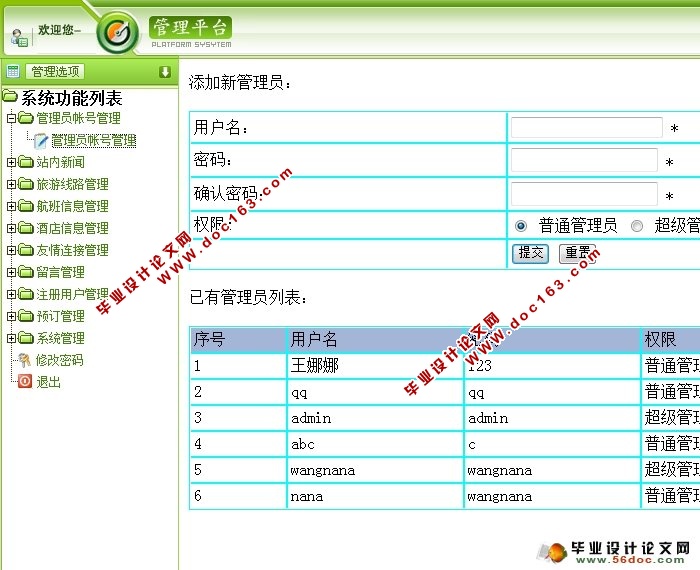Viewport: 700px width, 570px height.
Task: Open 预订管理 in the sidebar
Action: (x=60, y=316)
